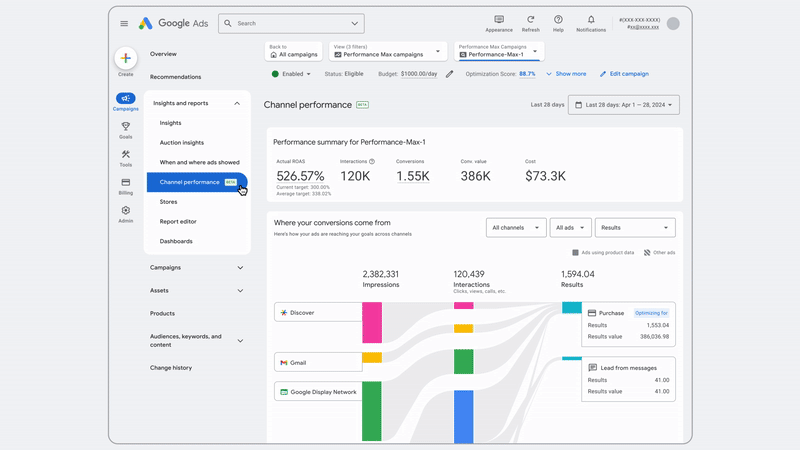Click the Interactions help question mark
This screenshot has width=800, height=450.
coord(372,161)
